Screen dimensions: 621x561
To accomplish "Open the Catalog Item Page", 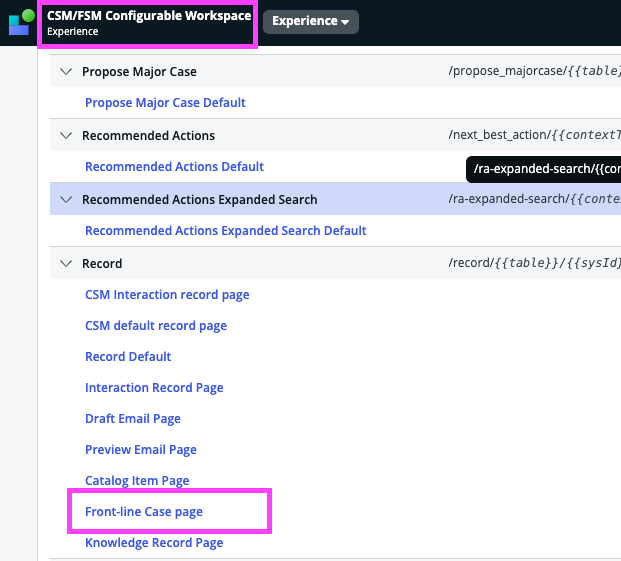I will (x=137, y=481).
